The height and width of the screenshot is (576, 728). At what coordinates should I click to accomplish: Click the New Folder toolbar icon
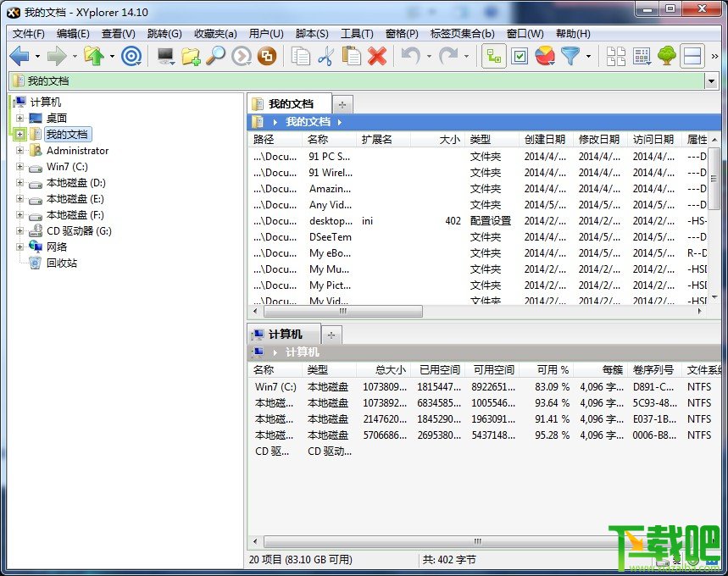point(191,57)
